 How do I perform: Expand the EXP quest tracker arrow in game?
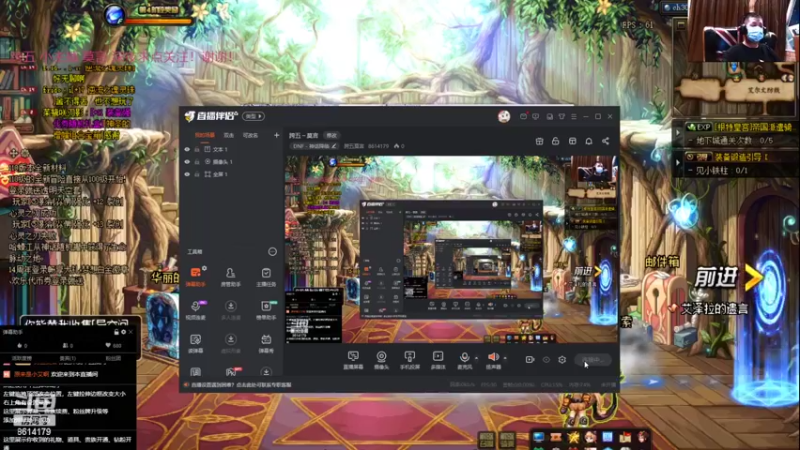(678, 133)
